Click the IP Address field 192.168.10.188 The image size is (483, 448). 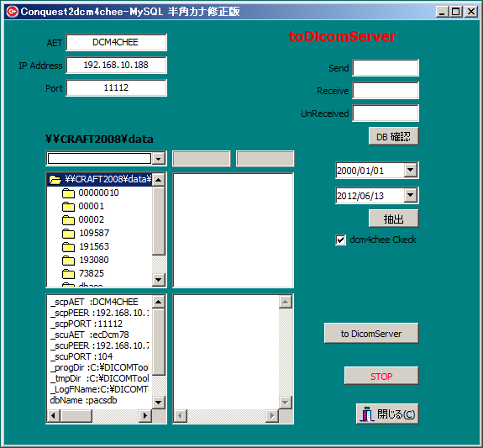[116, 65]
